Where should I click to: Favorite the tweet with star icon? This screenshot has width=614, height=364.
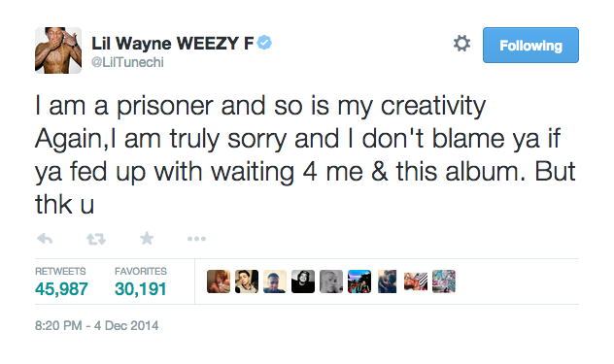[x=147, y=238]
